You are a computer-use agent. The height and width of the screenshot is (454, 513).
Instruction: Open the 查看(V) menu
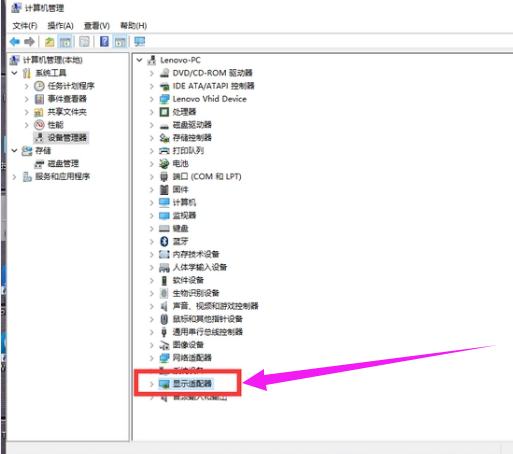click(x=97, y=26)
